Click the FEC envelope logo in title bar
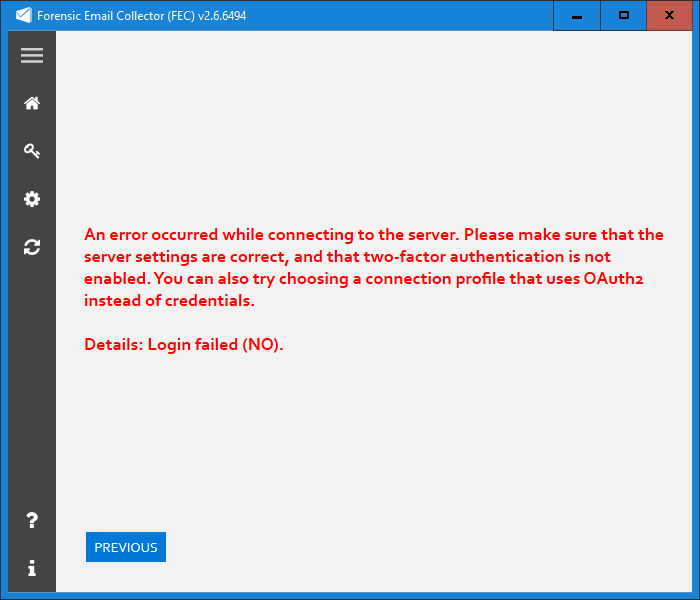The width and height of the screenshot is (700, 600). (24, 15)
